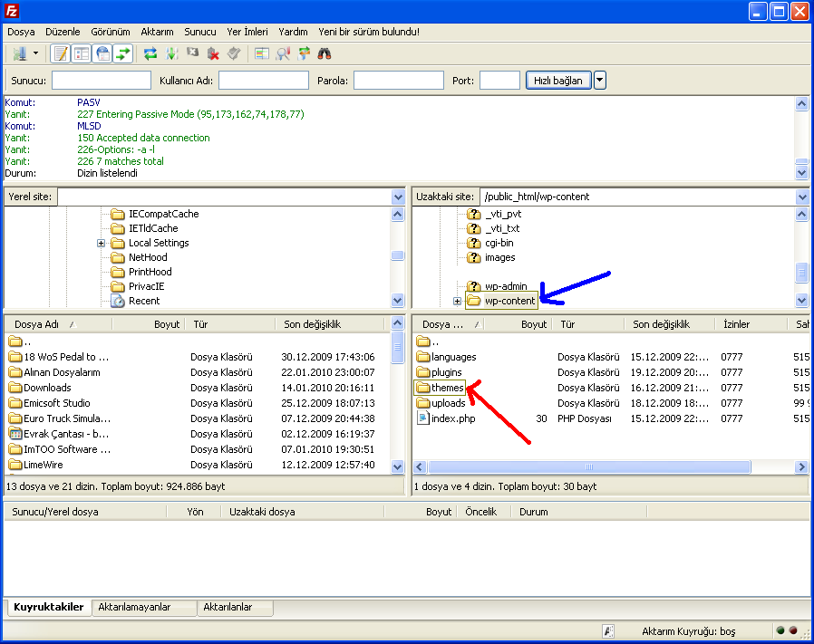Cancel current operation icon

[192, 53]
